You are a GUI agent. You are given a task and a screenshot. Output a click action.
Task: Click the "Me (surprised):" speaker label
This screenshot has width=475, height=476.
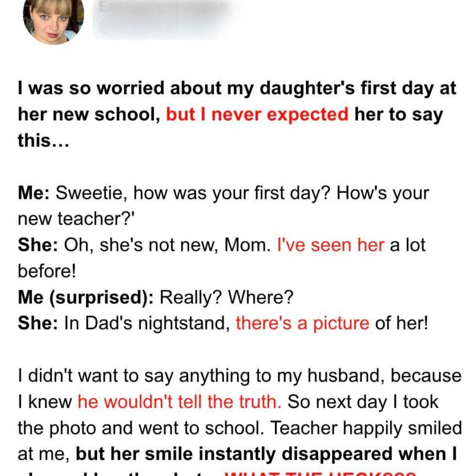pyautogui.click(x=86, y=297)
